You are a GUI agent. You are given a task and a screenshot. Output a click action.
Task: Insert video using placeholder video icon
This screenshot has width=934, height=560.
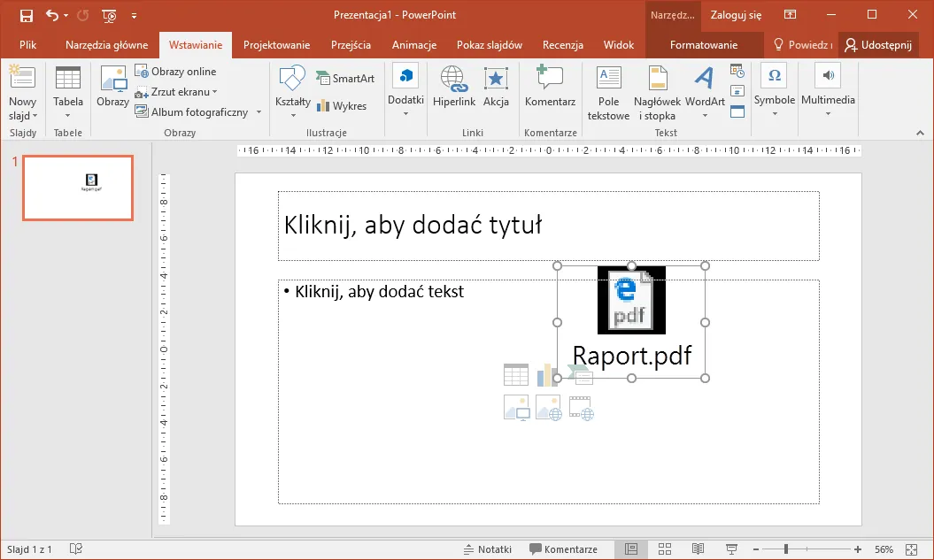click(581, 408)
